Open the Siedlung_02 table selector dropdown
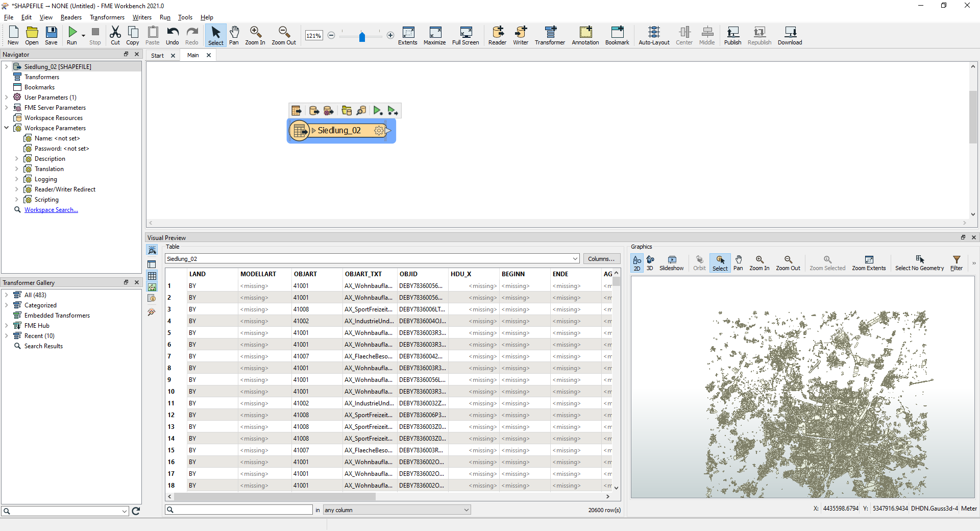980x531 pixels. (x=575, y=259)
